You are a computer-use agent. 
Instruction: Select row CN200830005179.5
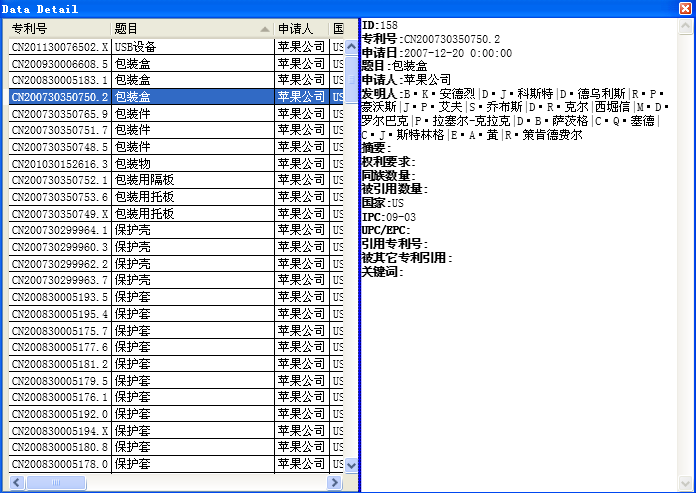pos(177,381)
